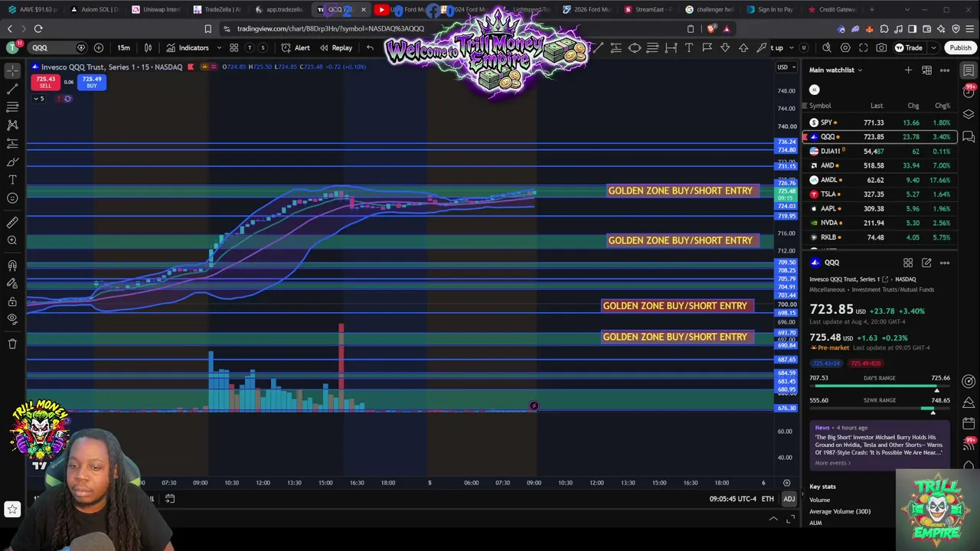
Task: Select the text annotation tool in left toolbar
Action: (12, 181)
